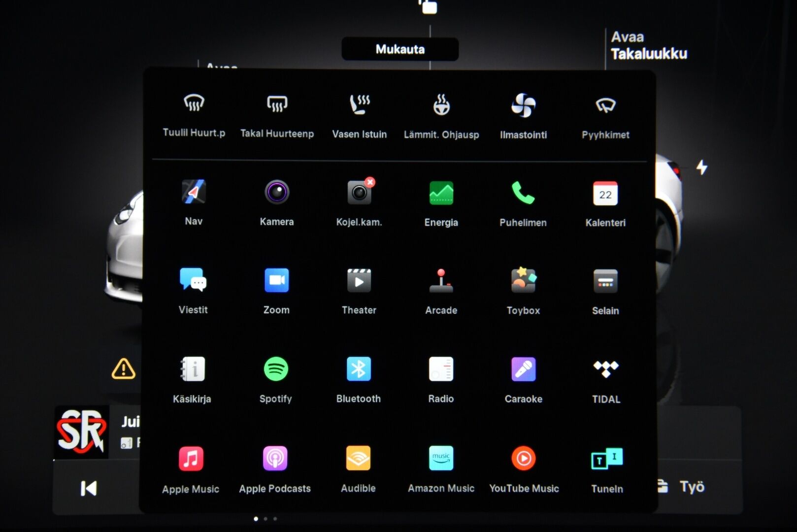
Task: Enable Lämmit. Ohjausp heated steering wheel
Action: [x=441, y=118]
